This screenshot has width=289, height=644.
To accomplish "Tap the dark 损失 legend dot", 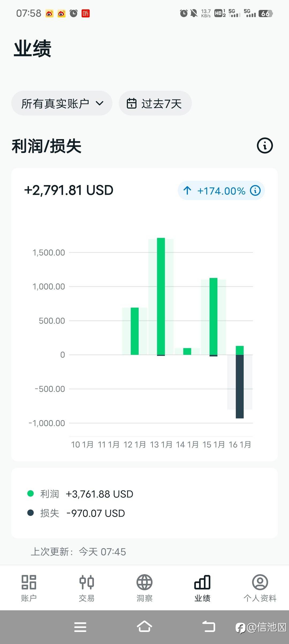I will (x=31, y=513).
